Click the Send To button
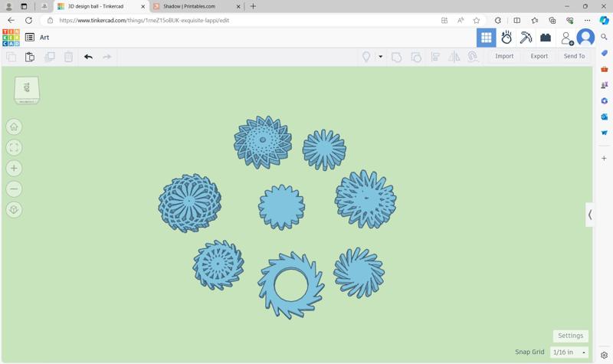 (574, 56)
